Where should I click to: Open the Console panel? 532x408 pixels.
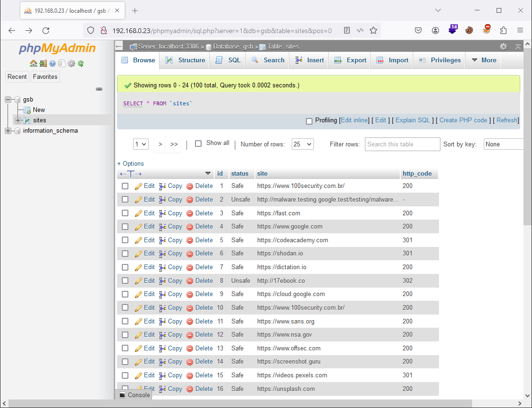coord(135,395)
